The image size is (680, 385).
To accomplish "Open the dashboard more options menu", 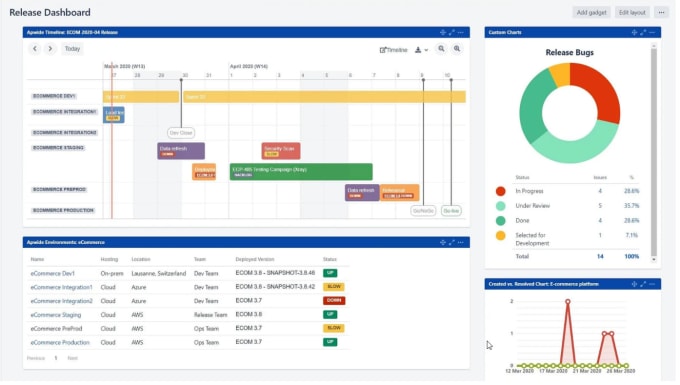I will click(661, 13).
